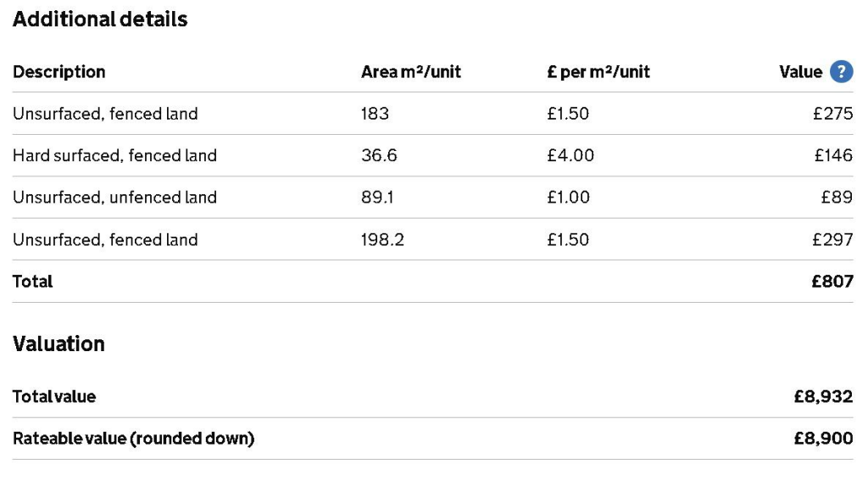Select the 36.6 area value
This screenshot has width=868, height=486.
[x=379, y=155]
